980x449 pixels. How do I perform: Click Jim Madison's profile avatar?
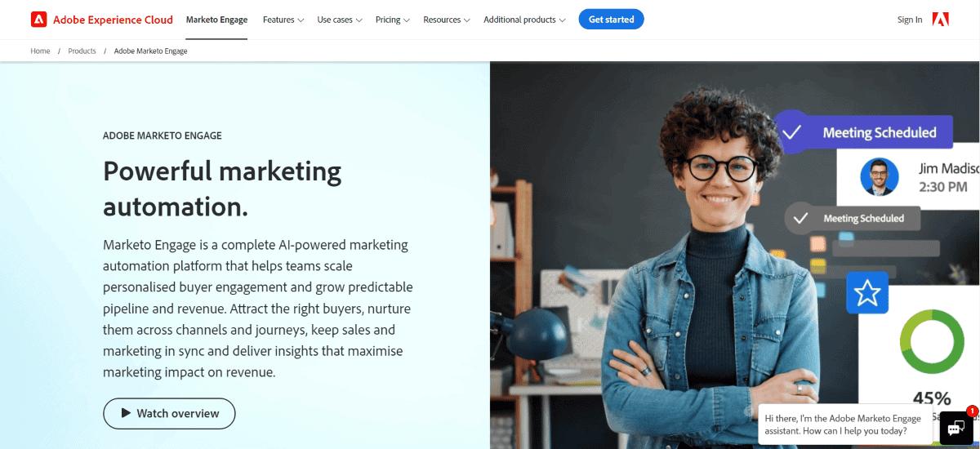coord(879,177)
